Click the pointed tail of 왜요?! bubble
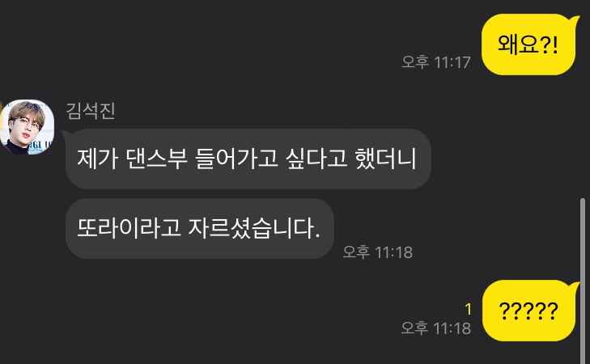 (574, 20)
